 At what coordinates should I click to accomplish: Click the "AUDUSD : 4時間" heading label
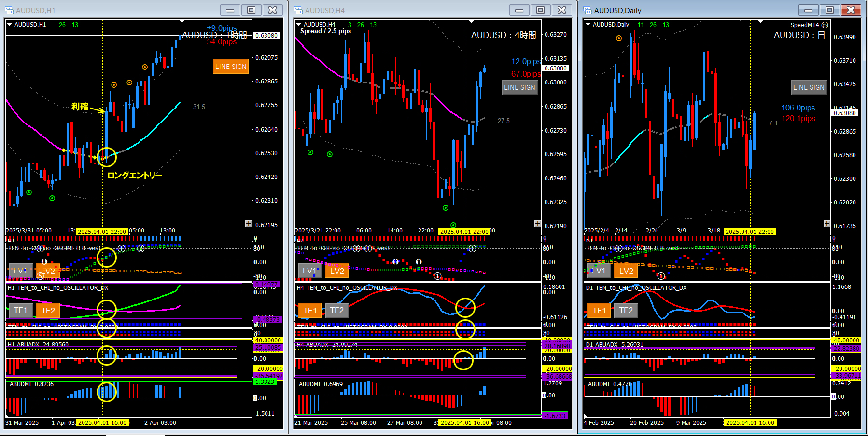pos(504,35)
